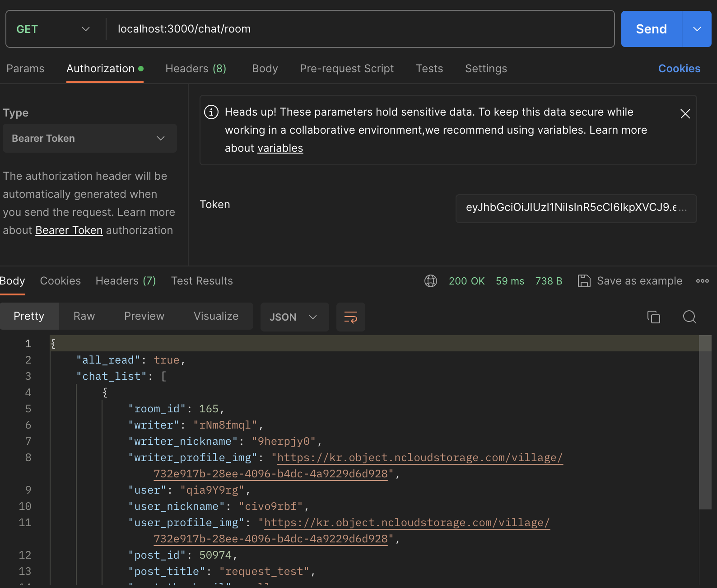
Task: Click the response body vertical scrollbar
Action: coord(705,425)
